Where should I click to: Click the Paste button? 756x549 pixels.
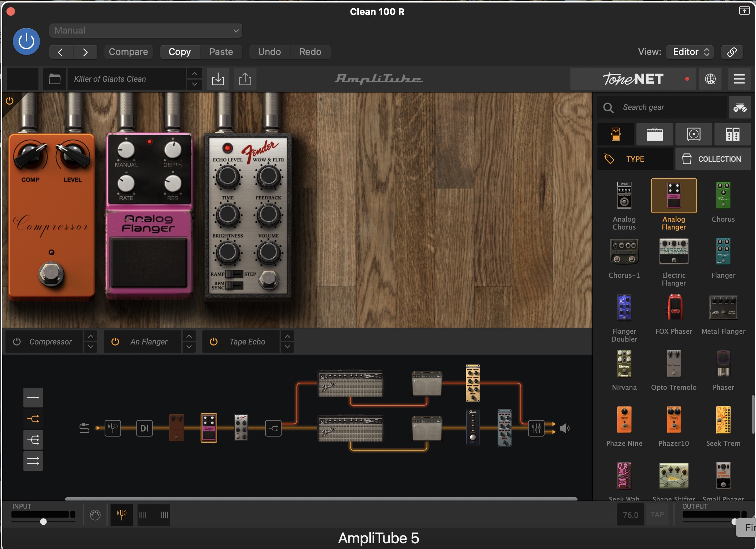click(x=221, y=52)
